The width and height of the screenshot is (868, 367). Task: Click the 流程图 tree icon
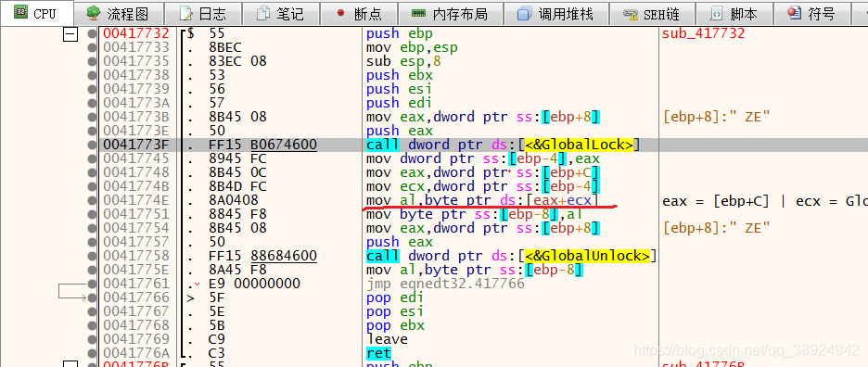pyautogui.click(x=95, y=13)
